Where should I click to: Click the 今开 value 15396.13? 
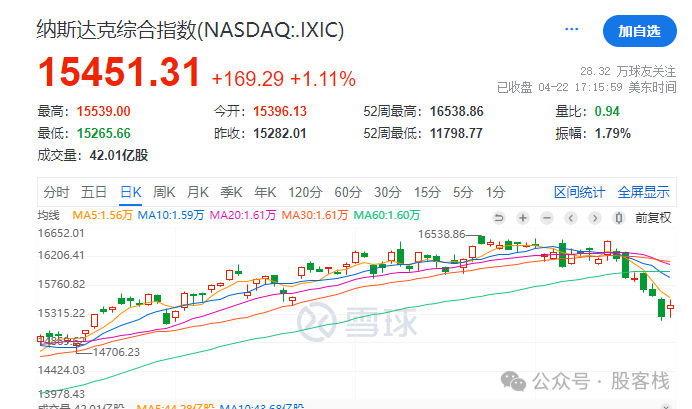pos(280,111)
